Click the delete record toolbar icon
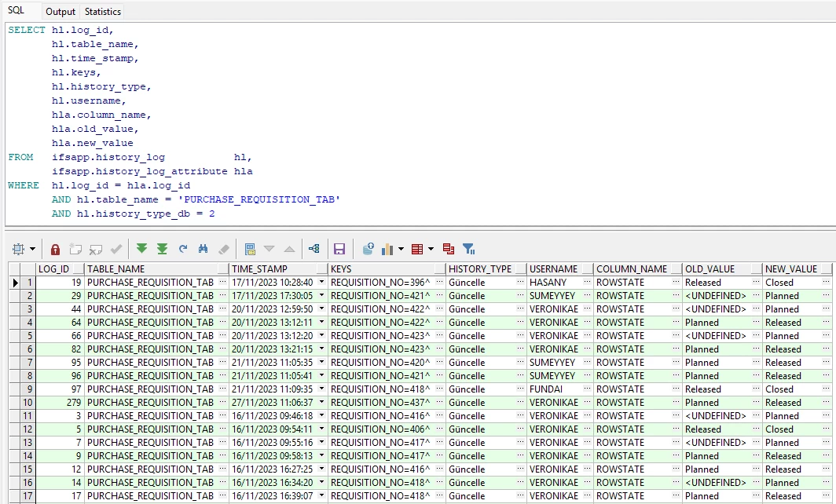This screenshot has height=504, width=836. pos(96,250)
